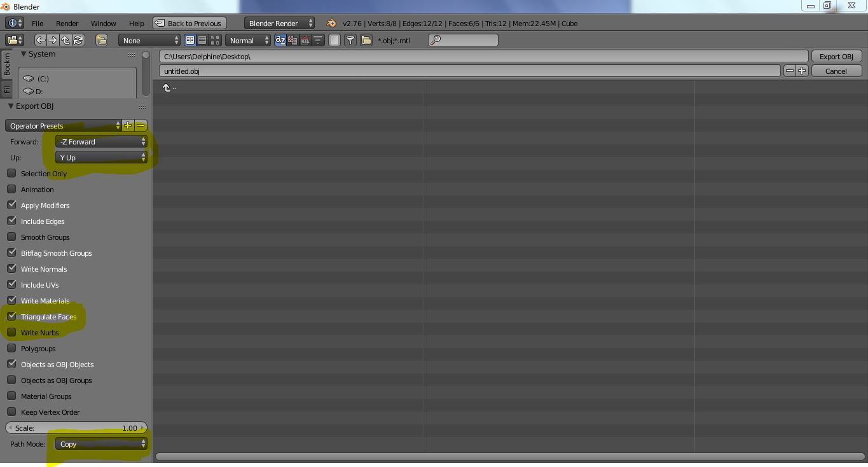Click the Scale value slider
This screenshot has height=467, width=868.
[76, 428]
